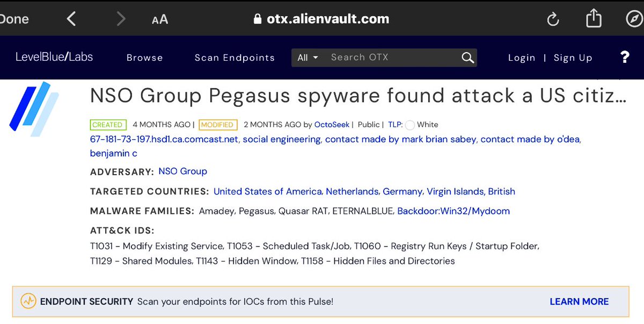Screen dimensions: 644x324
Task: Click the Login link
Action: pyautogui.click(x=522, y=57)
